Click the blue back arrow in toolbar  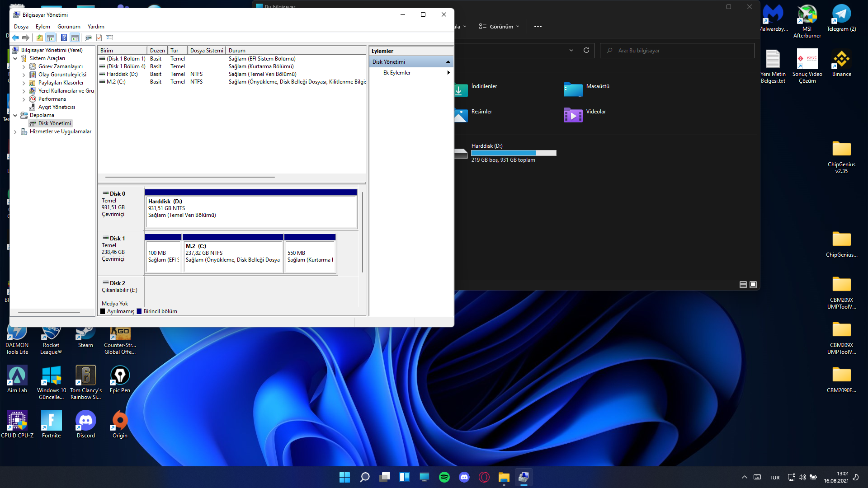15,38
